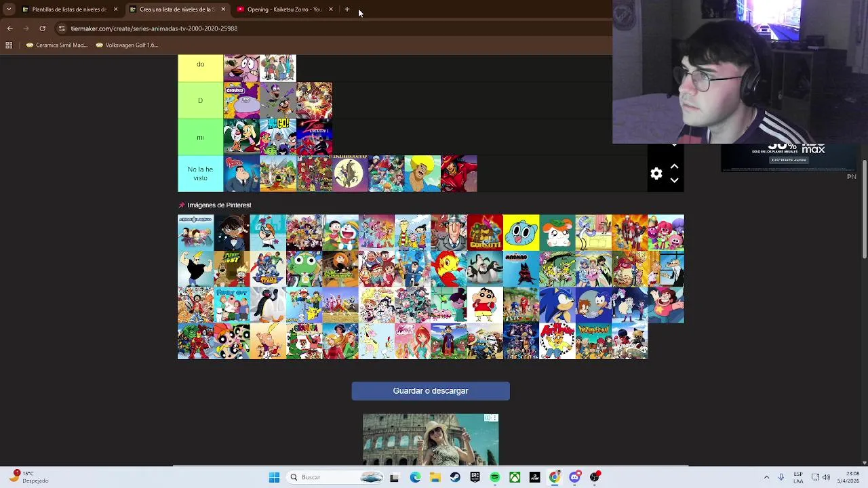Image resolution: width=868 pixels, height=488 pixels.
Task: Open the tab search dropdown arrow
Action: pyautogui.click(x=8, y=9)
